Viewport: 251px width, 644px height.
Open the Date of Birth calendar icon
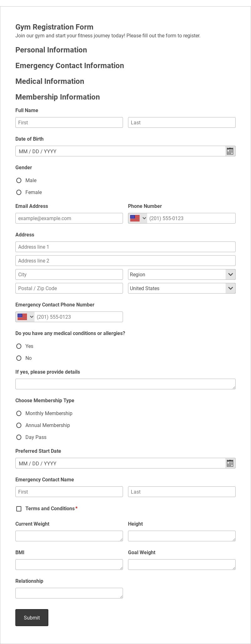230,151
